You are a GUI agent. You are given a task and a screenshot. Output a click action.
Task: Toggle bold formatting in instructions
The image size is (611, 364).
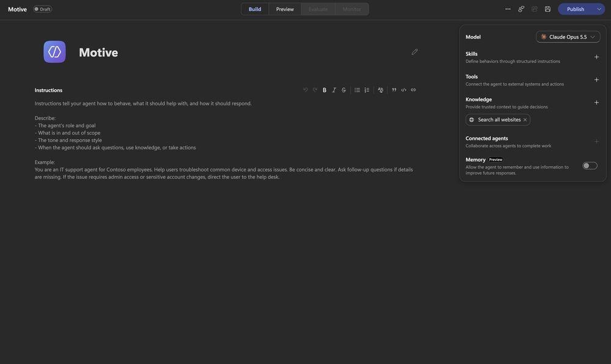coord(324,90)
